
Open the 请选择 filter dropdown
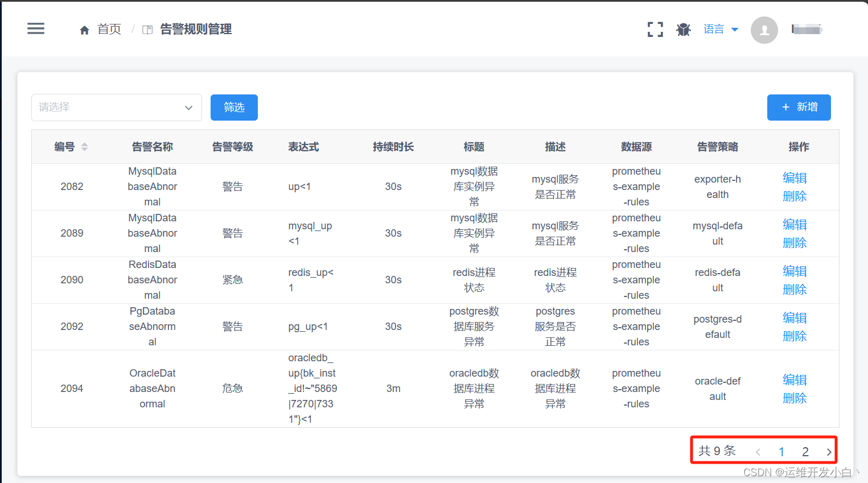[117, 108]
